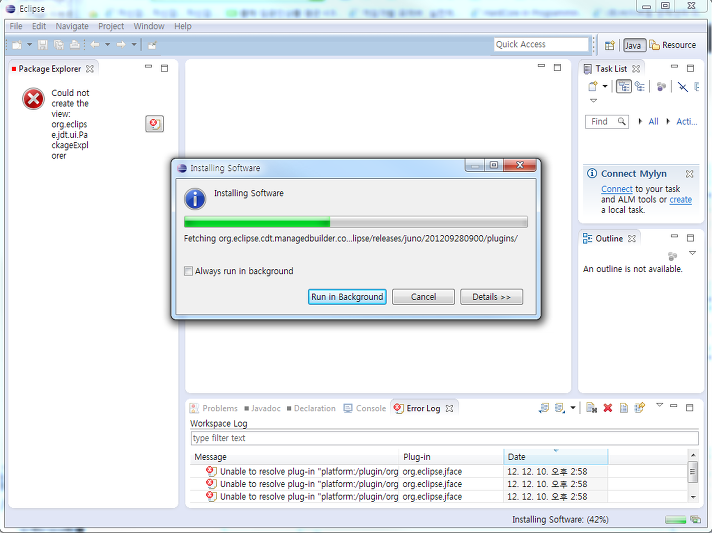Open the Import Log dropdown arrow
The image size is (712, 533).
(573, 408)
